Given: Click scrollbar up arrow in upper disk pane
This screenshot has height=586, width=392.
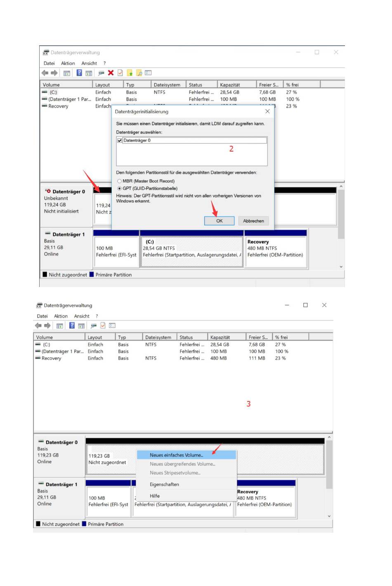Looking at the screenshot, I should coord(341,187).
